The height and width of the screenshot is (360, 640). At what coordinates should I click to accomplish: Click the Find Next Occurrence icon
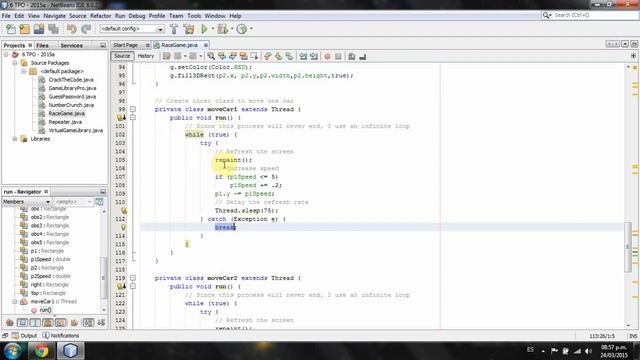click(233, 56)
